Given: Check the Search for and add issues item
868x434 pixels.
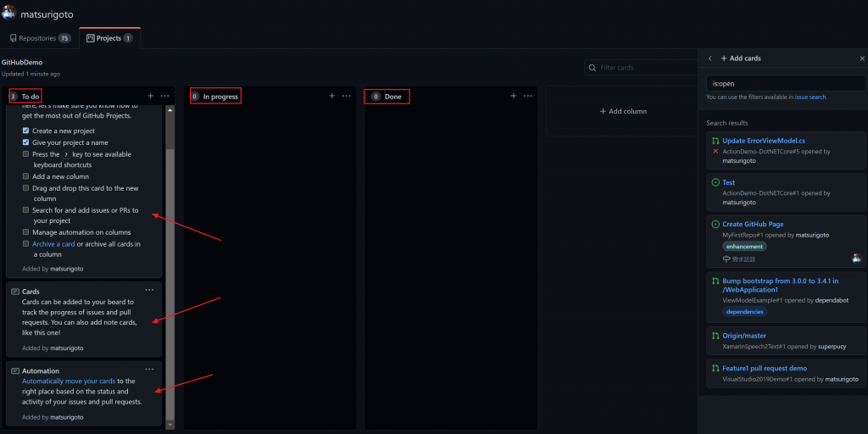Looking at the screenshot, I should pyautogui.click(x=26, y=210).
